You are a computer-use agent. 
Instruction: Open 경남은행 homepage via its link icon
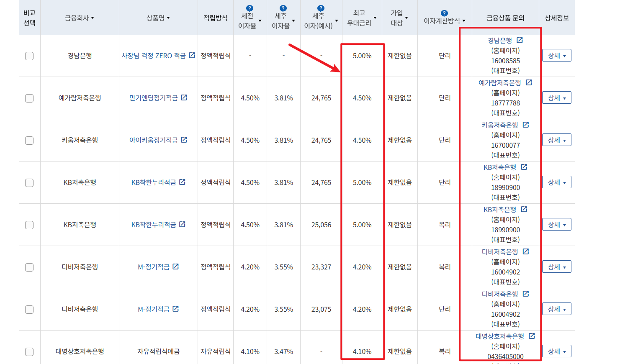click(x=520, y=40)
